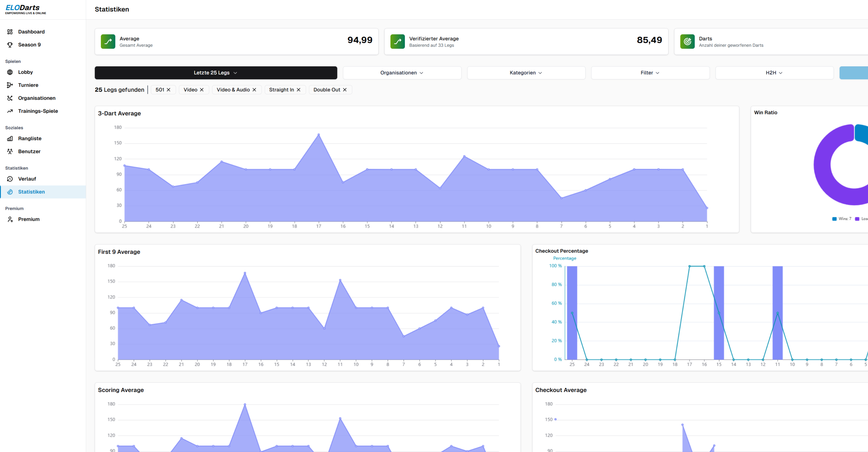The height and width of the screenshot is (452, 868).
Task: Select Statistiken sidebar entry
Action: tap(43, 192)
